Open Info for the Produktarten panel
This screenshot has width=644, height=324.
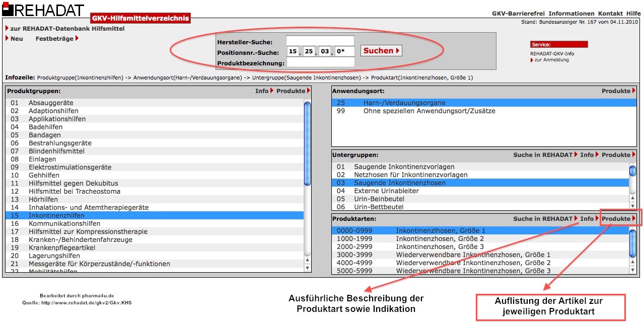(x=587, y=218)
